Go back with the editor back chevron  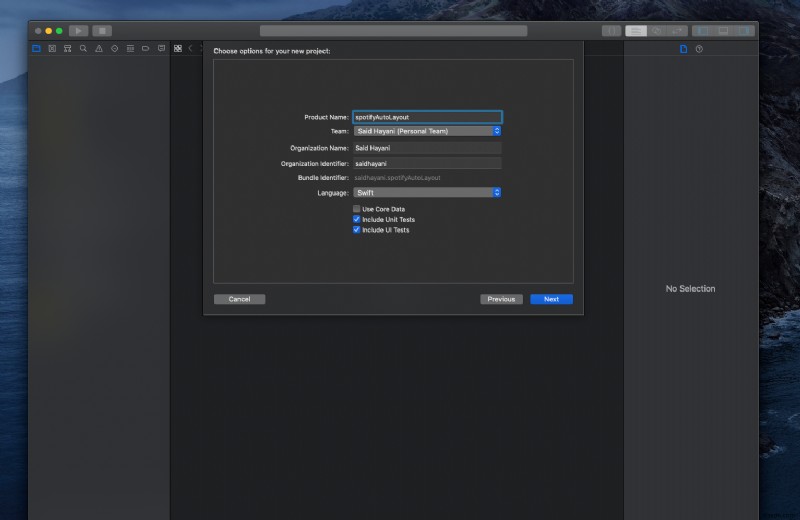tap(190, 48)
